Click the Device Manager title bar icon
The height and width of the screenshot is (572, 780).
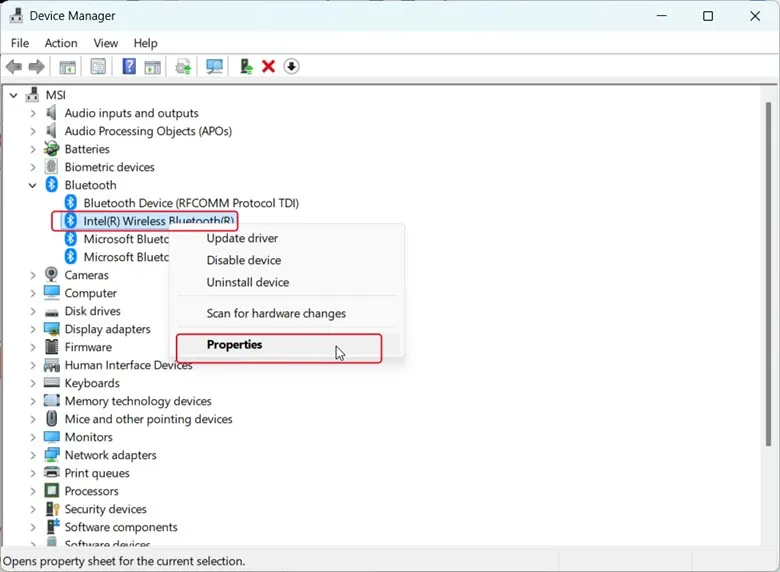[x=16, y=15]
